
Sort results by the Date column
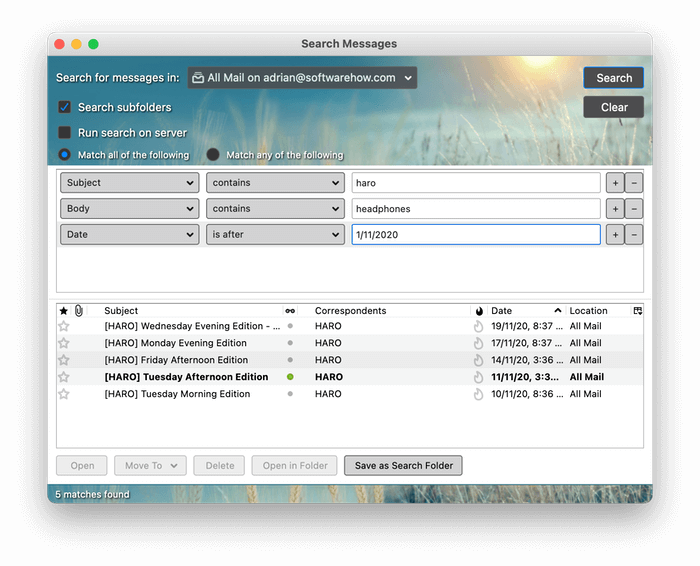tap(520, 311)
